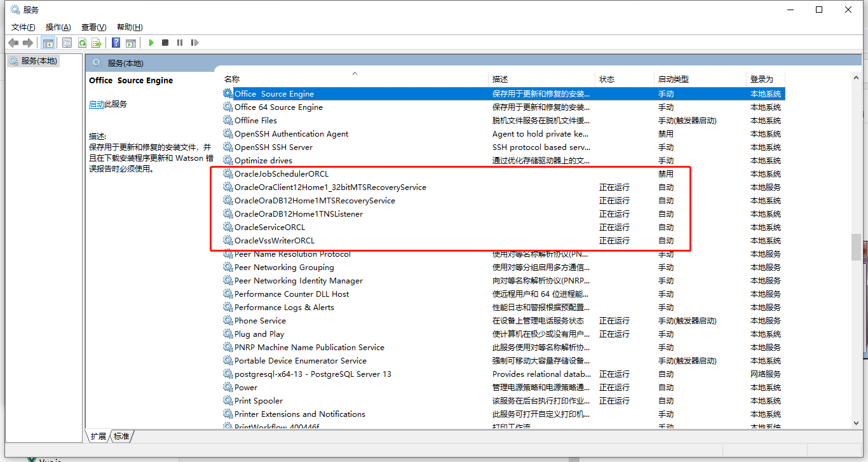Click the gear icon beside Optimize drives
This screenshot has width=868, height=462.
click(228, 160)
